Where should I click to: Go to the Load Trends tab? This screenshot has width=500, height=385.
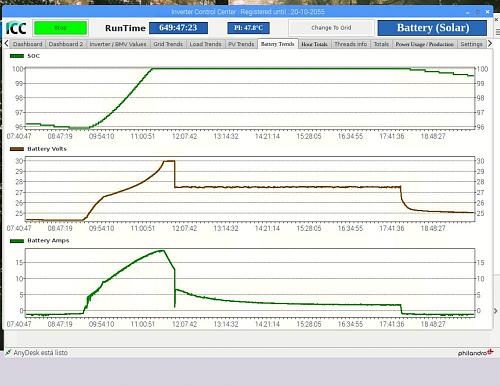pyautogui.click(x=205, y=44)
